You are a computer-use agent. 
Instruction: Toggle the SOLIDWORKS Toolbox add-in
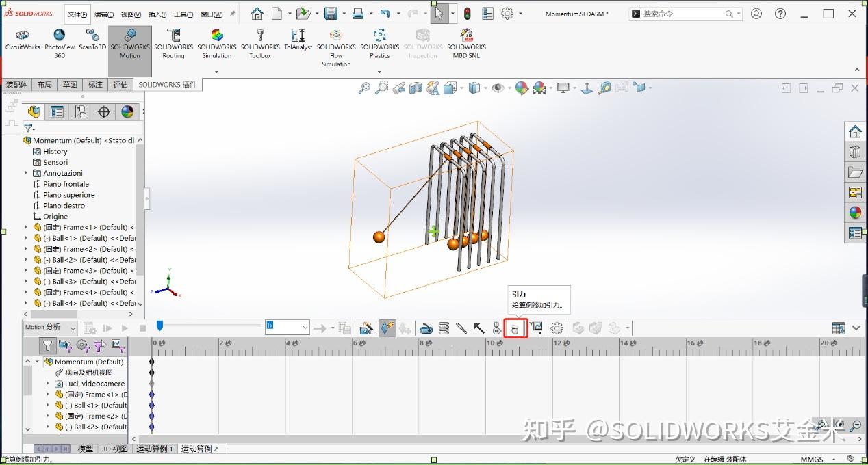tap(260, 44)
